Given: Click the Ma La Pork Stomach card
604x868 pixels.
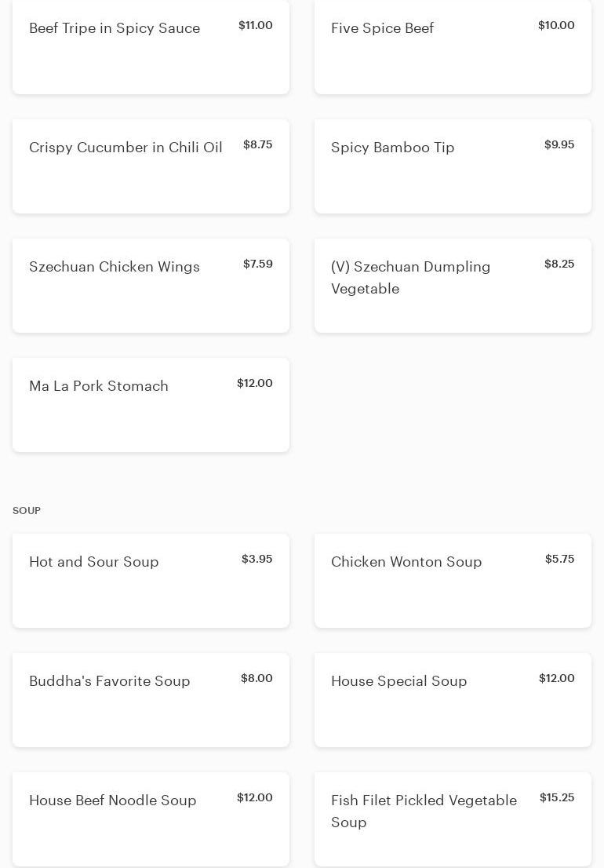Looking at the screenshot, I should point(151,405).
